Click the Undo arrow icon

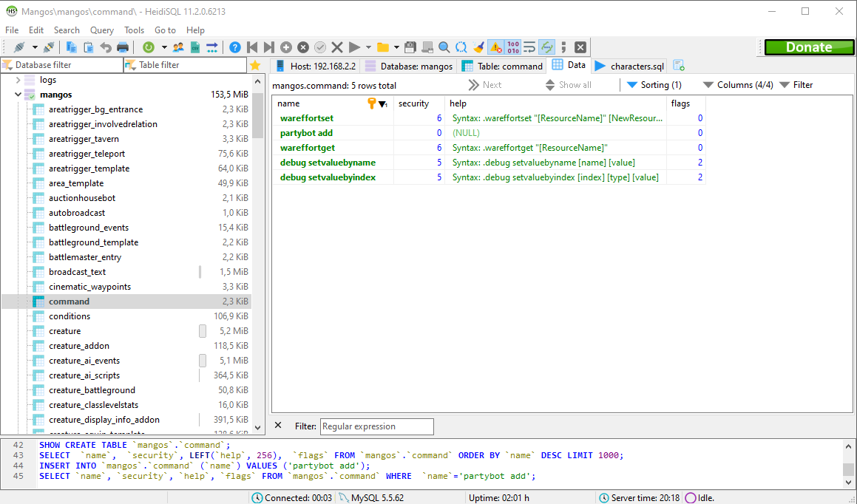(x=106, y=47)
